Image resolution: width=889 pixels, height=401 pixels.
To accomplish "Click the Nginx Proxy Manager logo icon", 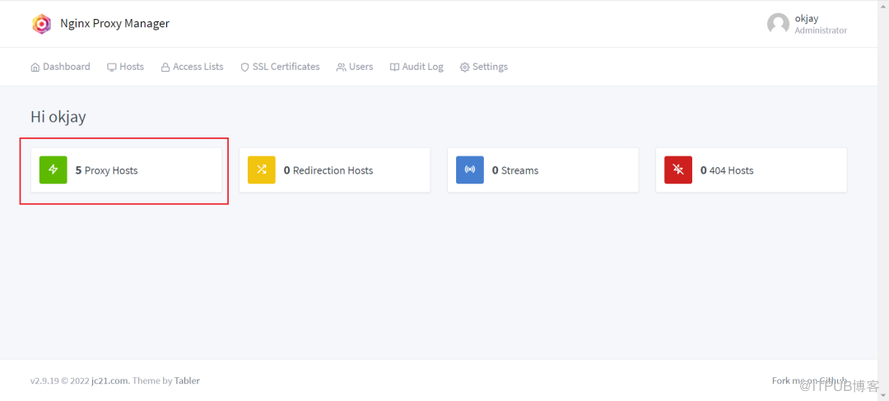I will [41, 24].
